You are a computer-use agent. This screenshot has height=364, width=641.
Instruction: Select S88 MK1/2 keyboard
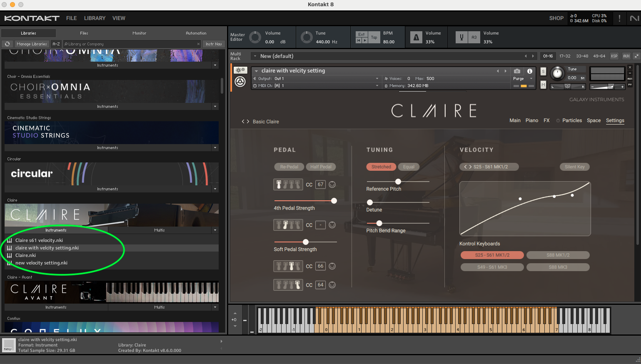(558, 255)
